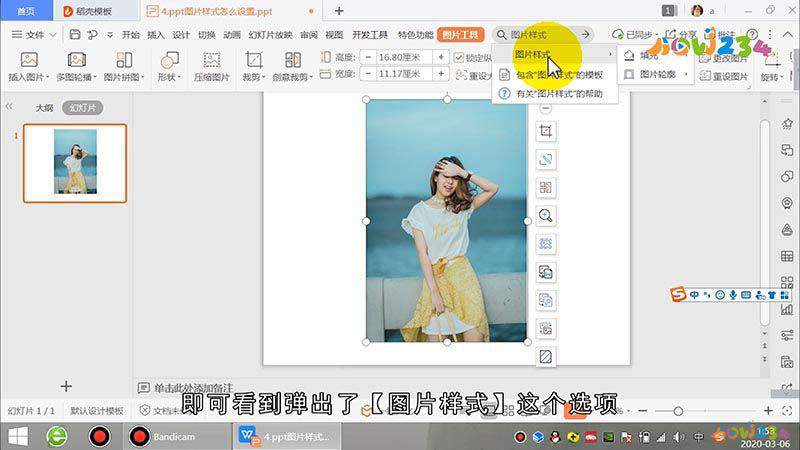Click the Compress Picture (压缩图片) icon
The image size is (800, 450).
[x=212, y=60]
